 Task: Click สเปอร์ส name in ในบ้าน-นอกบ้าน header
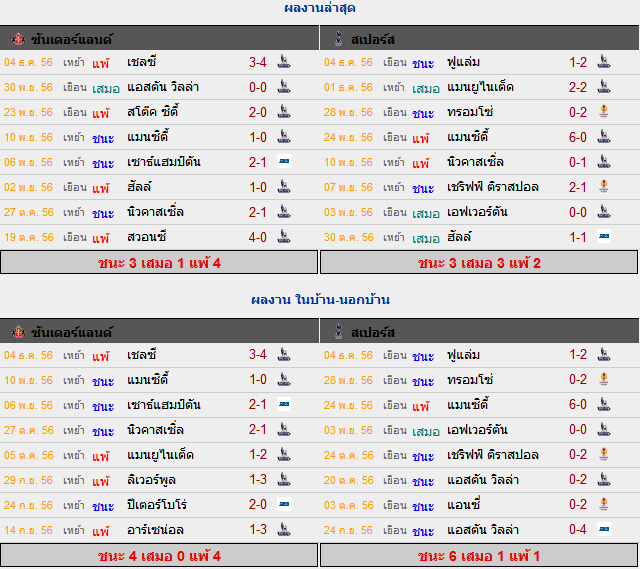(373, 332)
